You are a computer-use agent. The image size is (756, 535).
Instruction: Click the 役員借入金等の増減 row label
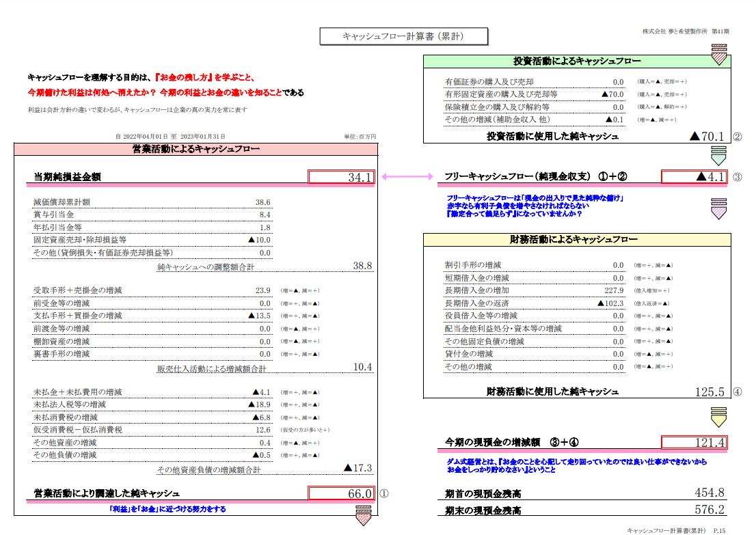point(481,316)
